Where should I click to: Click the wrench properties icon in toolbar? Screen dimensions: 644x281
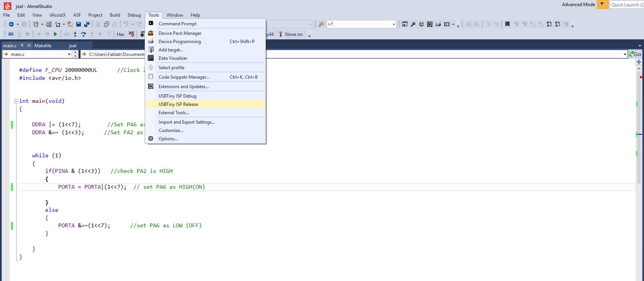413,24
